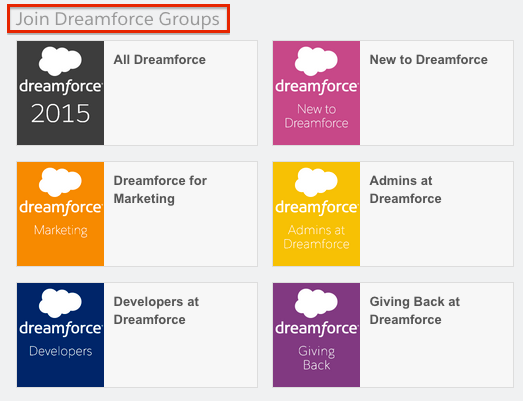Click the Dreamforce 2015 dark logo tile
The image size is (523, 401).
[60, 93]
